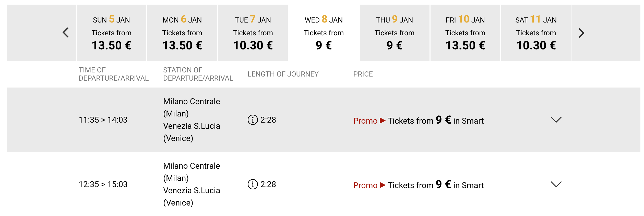Open info icon for 11:35 journey length
Screen dimensions: 644x216
(253, 120)
